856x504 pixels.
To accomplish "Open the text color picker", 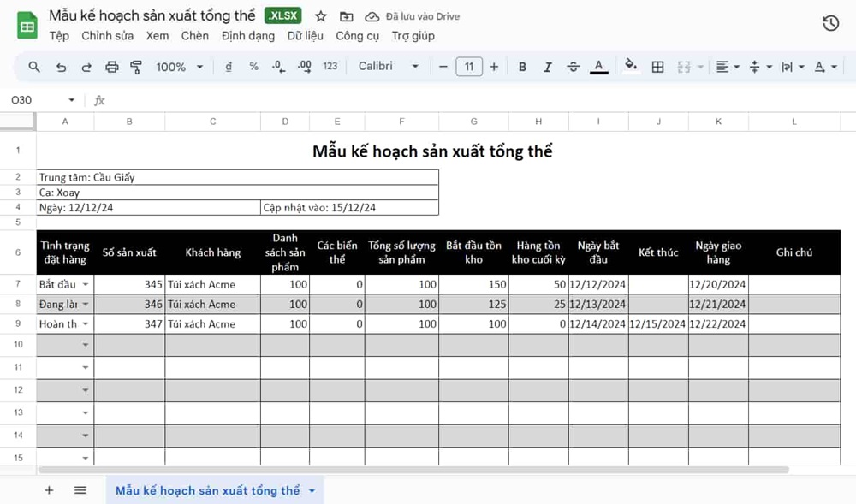I will [598, 66].
